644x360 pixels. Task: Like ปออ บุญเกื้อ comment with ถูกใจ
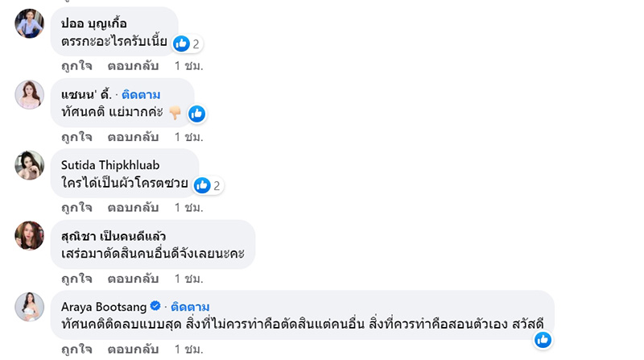point(76,64)
